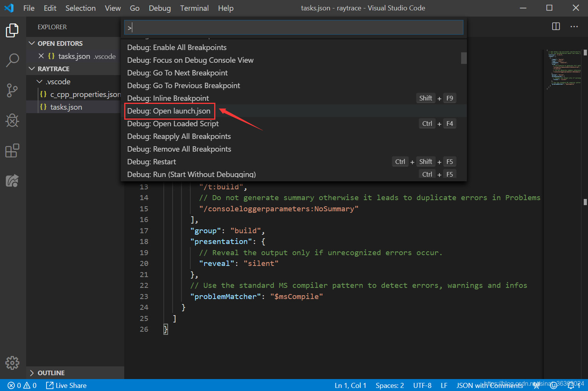588x391 pixels.
Task: Choose Debug: Restart command
Action: pyautogui.click(x=294, y=162)
